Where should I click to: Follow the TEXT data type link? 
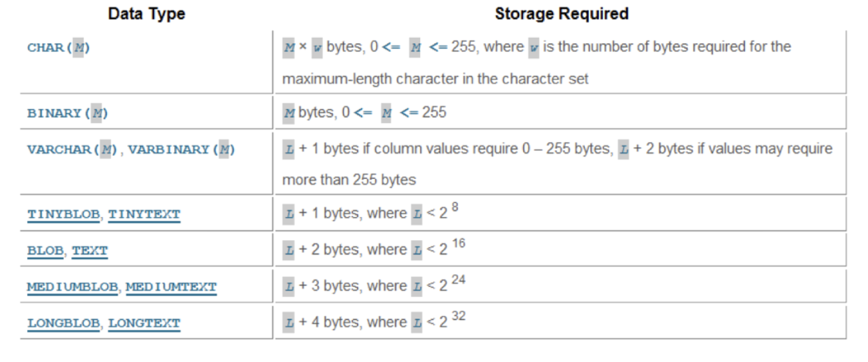tap(90, 251)
